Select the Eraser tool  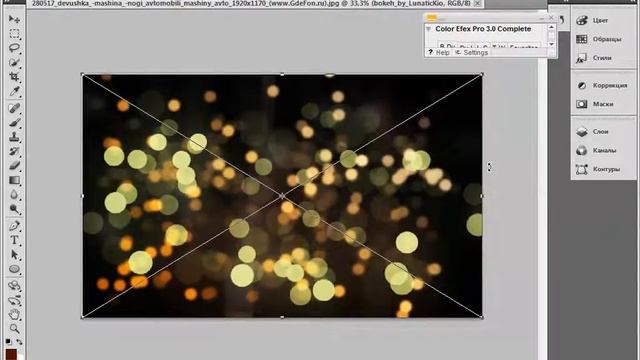(14, 166)
